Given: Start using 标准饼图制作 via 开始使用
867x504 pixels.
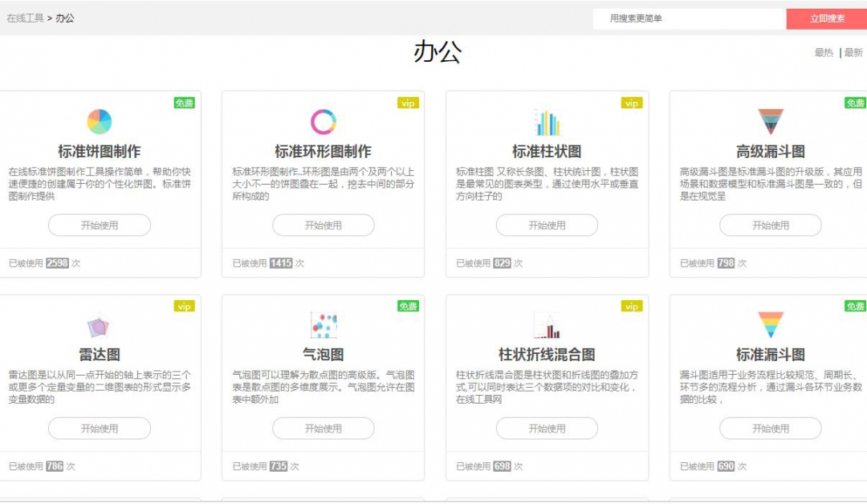Looking at the screenshot, I should tap(100, 226).
